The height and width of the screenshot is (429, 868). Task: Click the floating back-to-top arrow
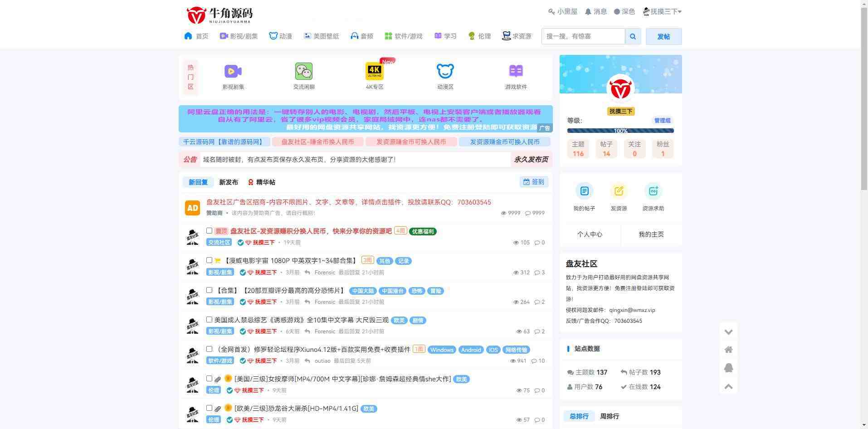[x=728, y=386]
